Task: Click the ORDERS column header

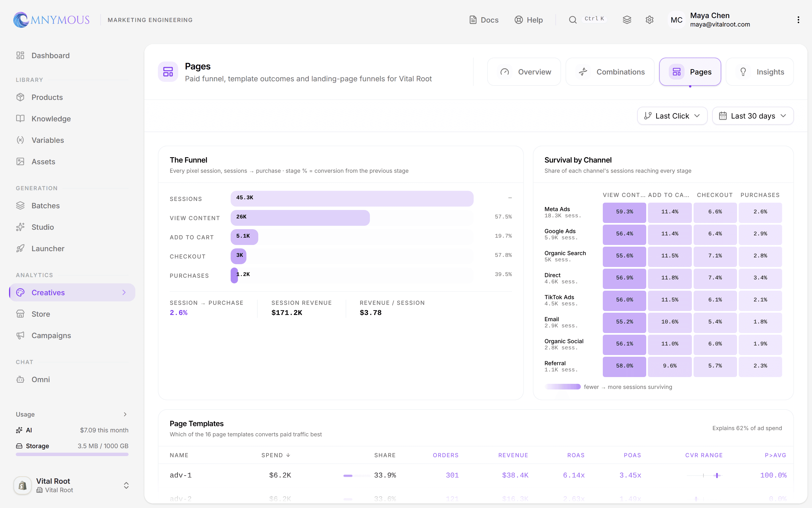Action: coord(445,455)
